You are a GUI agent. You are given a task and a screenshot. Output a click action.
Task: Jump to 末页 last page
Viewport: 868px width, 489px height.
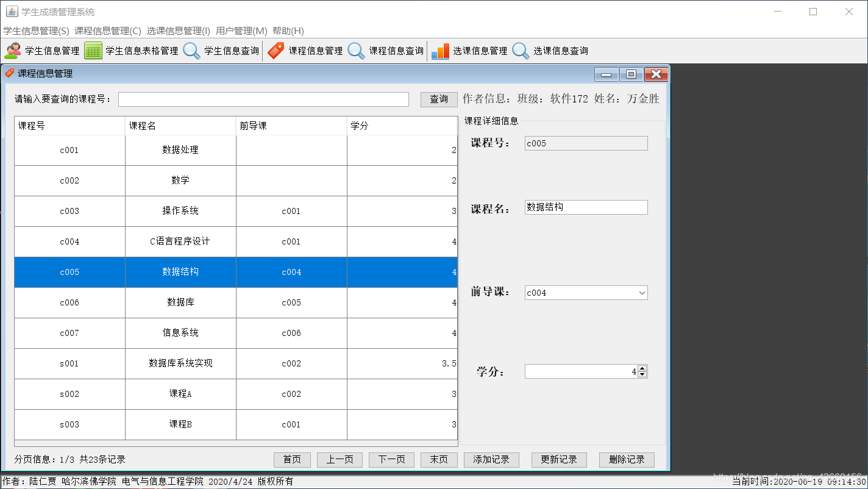coord(439,460)
